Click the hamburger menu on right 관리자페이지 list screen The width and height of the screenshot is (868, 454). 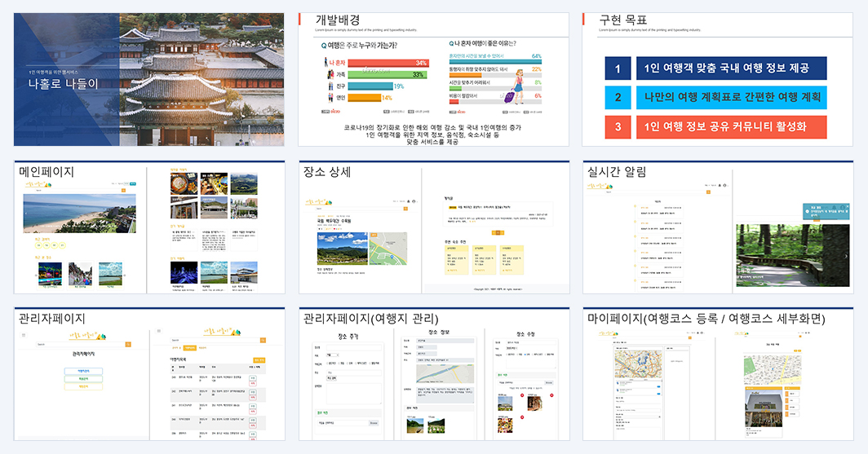coord(158,331)
